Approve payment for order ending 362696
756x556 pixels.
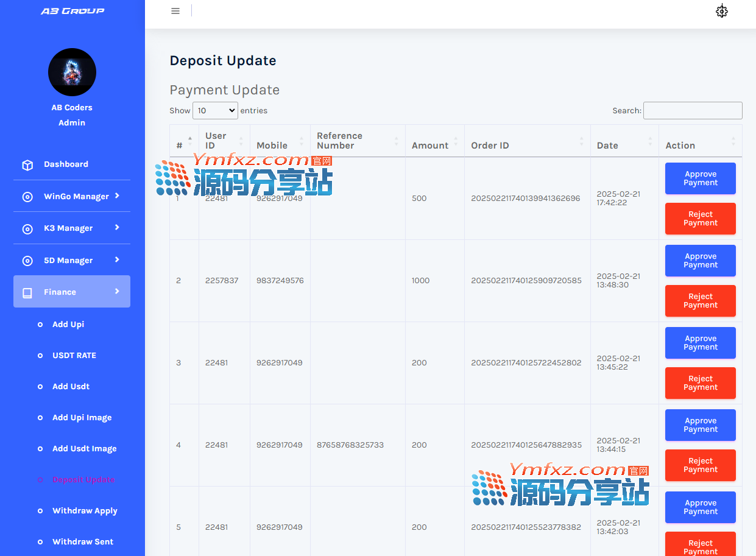(700, 178)
